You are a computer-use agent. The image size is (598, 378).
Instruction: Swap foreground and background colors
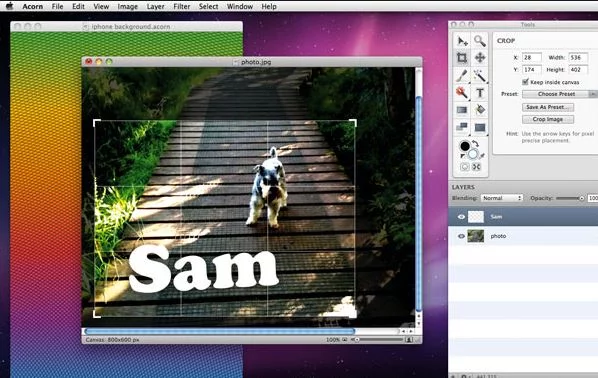tap(475, 143)
